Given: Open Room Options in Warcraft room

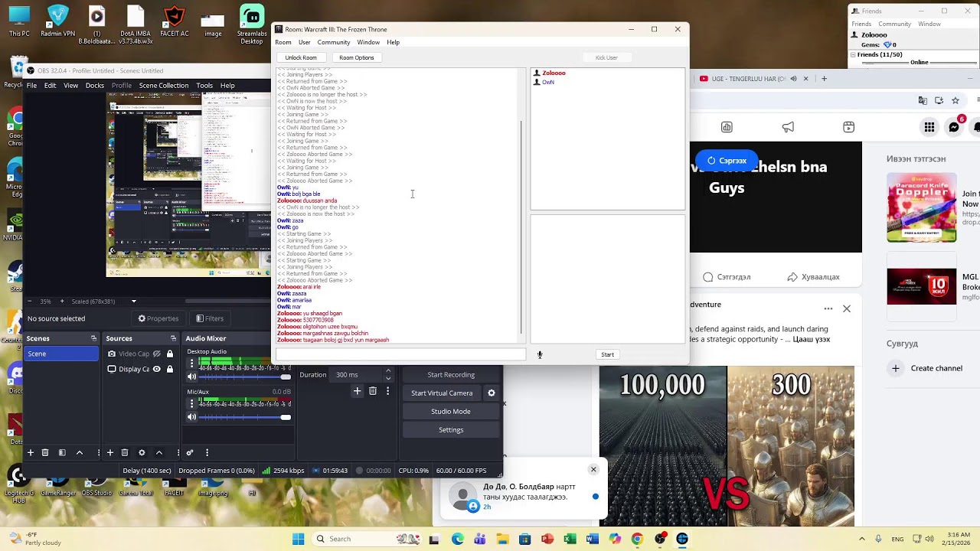Looking at the screenshot, I should pyautogui.click(x=357, y=57).
